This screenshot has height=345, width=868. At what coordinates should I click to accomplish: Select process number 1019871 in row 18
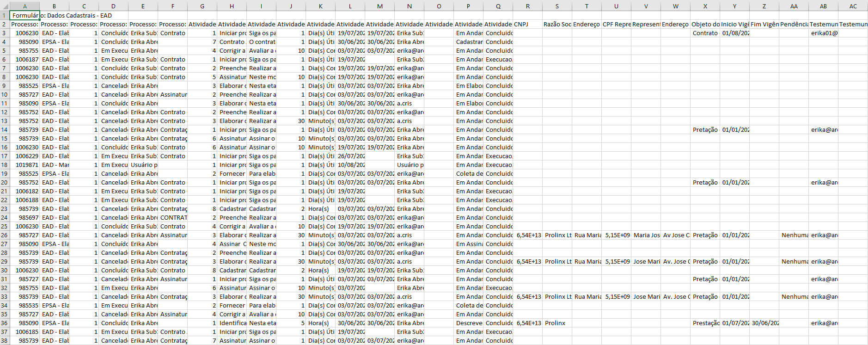point(24,165)
